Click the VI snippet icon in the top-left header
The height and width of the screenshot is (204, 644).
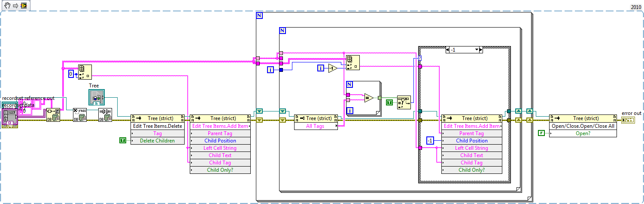pos(24,6)
